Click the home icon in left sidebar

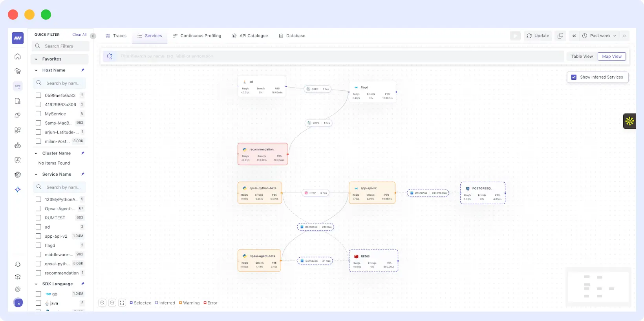click(18, 57)
